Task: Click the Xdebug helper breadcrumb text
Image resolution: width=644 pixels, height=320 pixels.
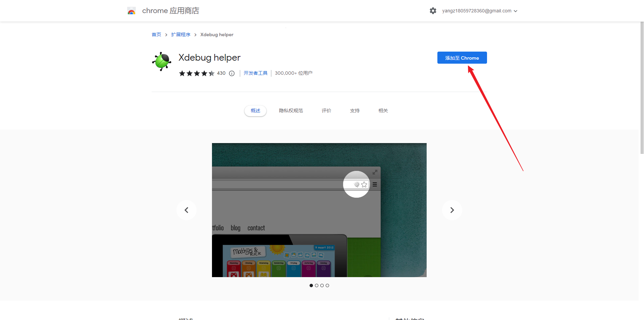Action: click(x=217, y=35)
